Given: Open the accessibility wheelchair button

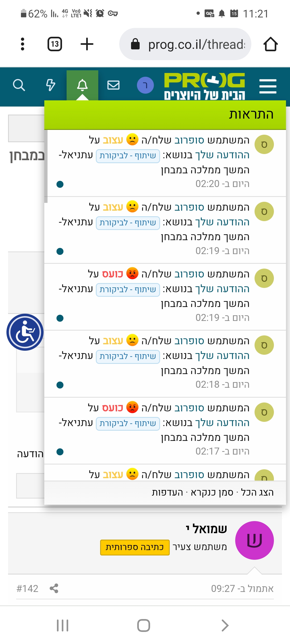Looking at the screenshot, I should click(25, 332).
